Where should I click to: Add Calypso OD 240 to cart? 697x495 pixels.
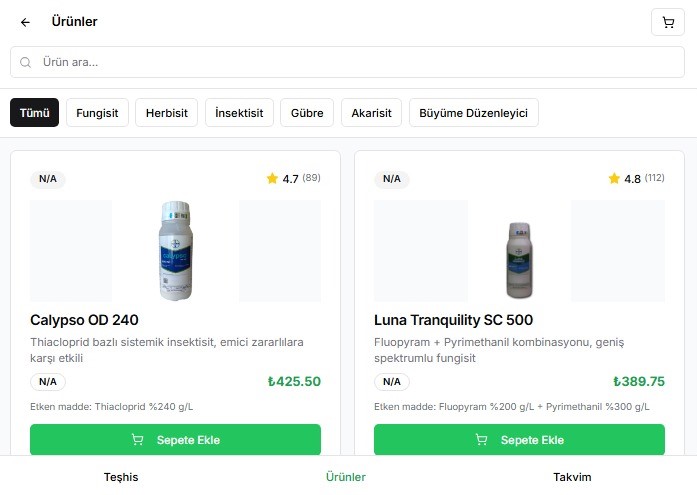[x=175, y=440]
